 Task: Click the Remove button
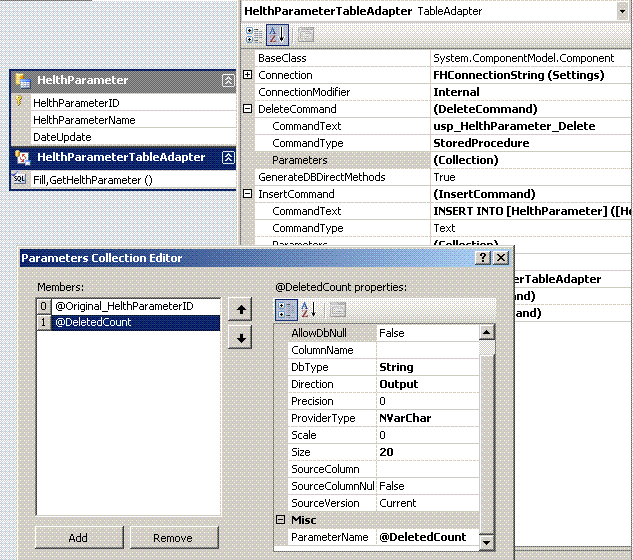pyautogui.click(x=174, y=538)
